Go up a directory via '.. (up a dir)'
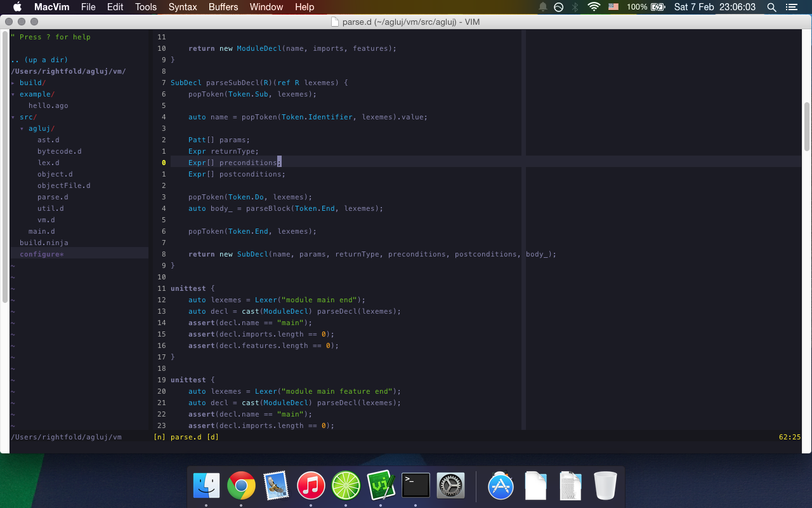The image size is (812, 508). click(x=39, y=60)
